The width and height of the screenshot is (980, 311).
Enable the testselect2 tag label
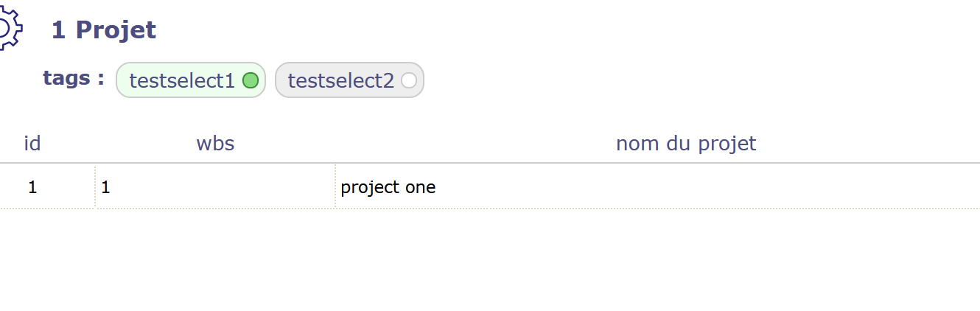[x=340, y=80]
